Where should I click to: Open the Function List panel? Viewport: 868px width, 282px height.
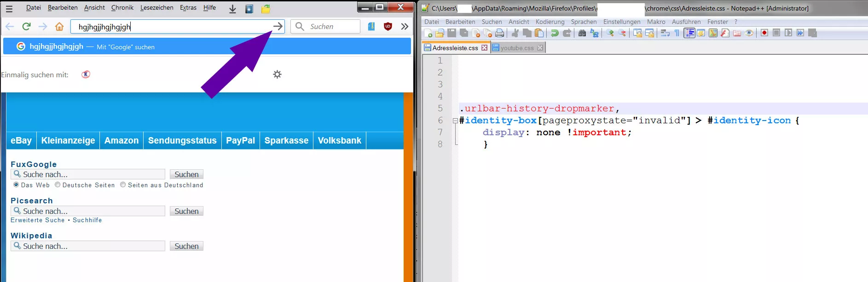[725, 33]
